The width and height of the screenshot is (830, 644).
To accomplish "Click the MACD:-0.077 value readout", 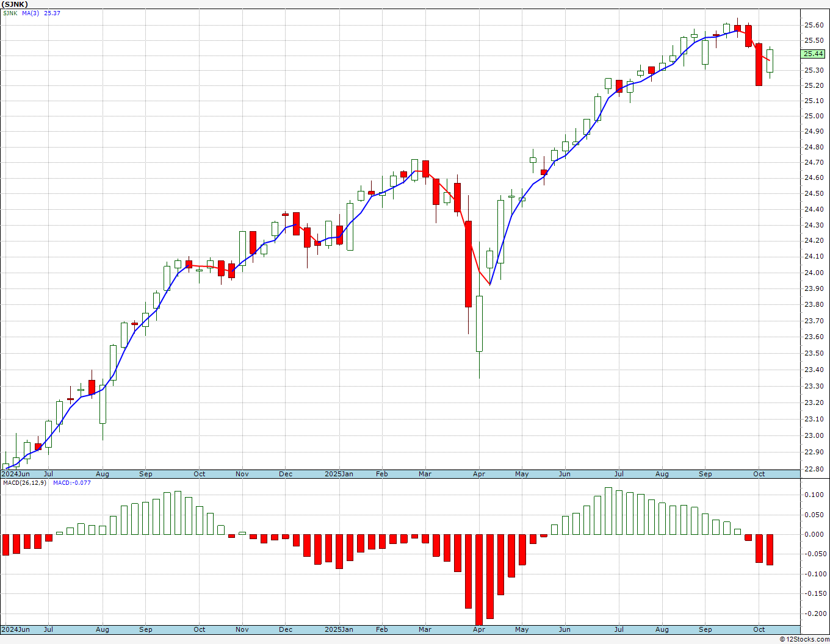I will tap(72, 482).
